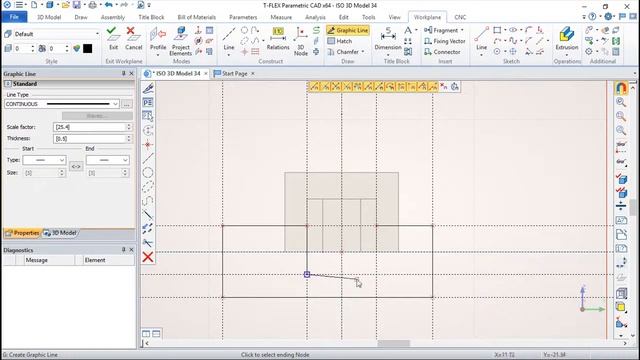Select the circle tool in side toolbar
640x360 pixels.
coord(148,173)
